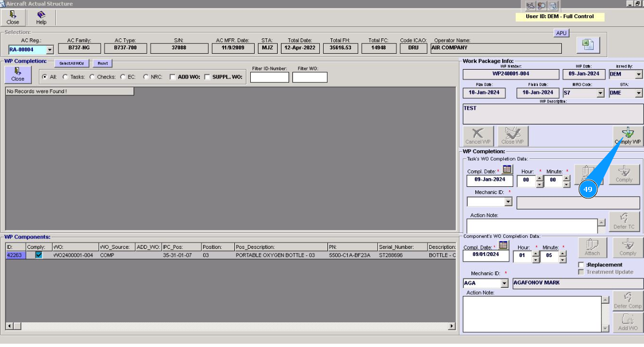This screenshot has width=644, height=347.
Task: Click Close in WP Completion panel
Action: tap(18, 75)
